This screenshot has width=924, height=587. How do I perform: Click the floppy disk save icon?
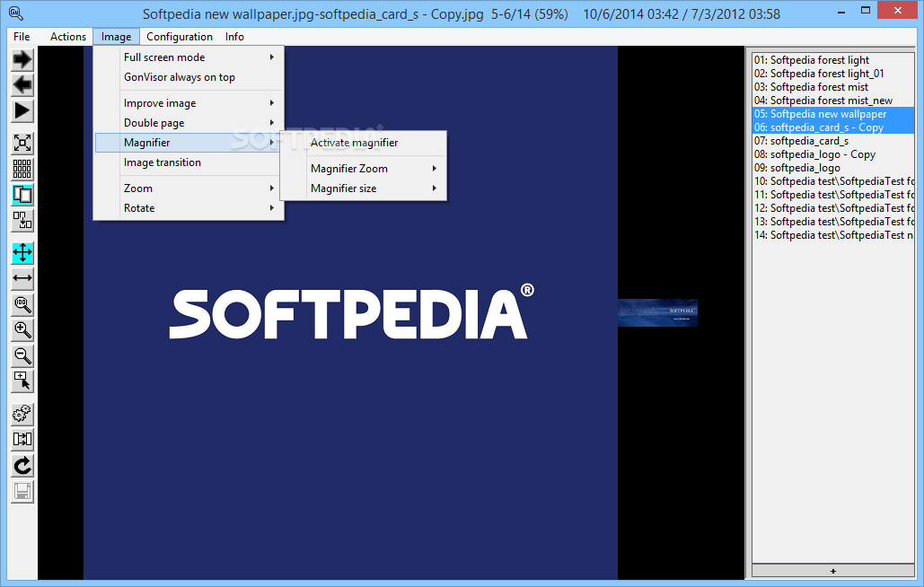click(22, 492)
